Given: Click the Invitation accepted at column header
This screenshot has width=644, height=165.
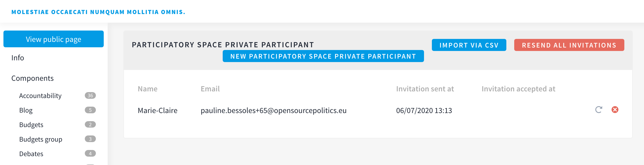Looking at the screenshot, I should 518,89.
